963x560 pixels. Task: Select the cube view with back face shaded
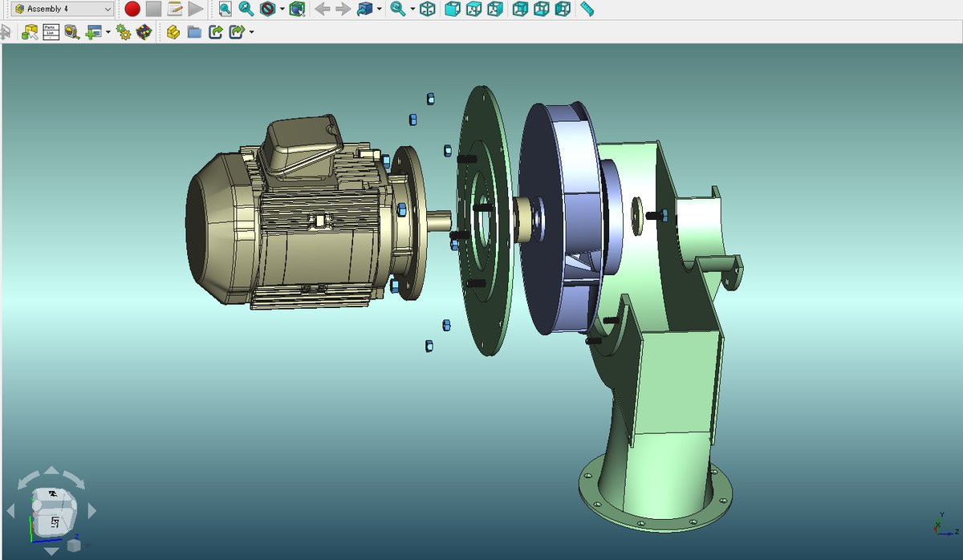(521, 9)
